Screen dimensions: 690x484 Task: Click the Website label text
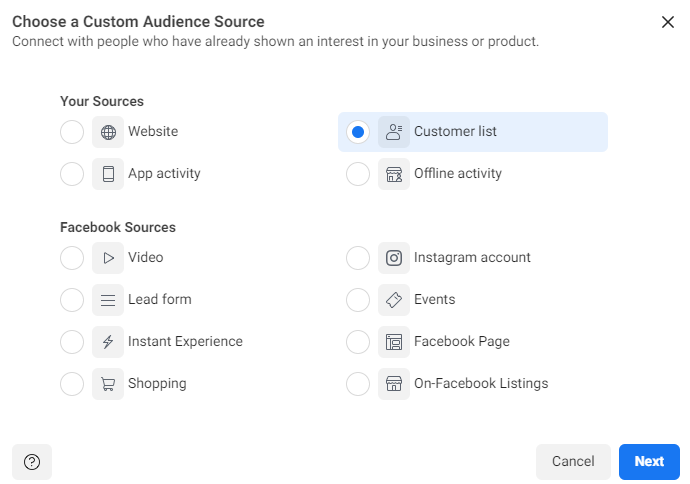[x=153, y=131]
